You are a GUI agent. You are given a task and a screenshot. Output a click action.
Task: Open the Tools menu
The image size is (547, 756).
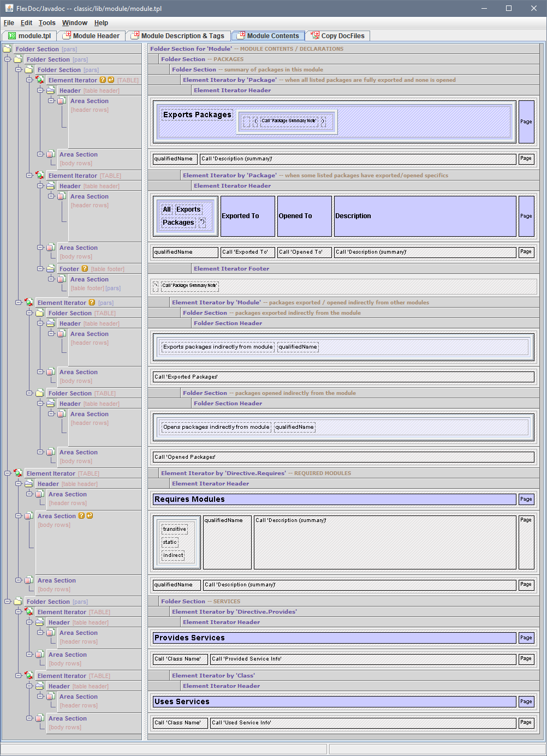47,23
